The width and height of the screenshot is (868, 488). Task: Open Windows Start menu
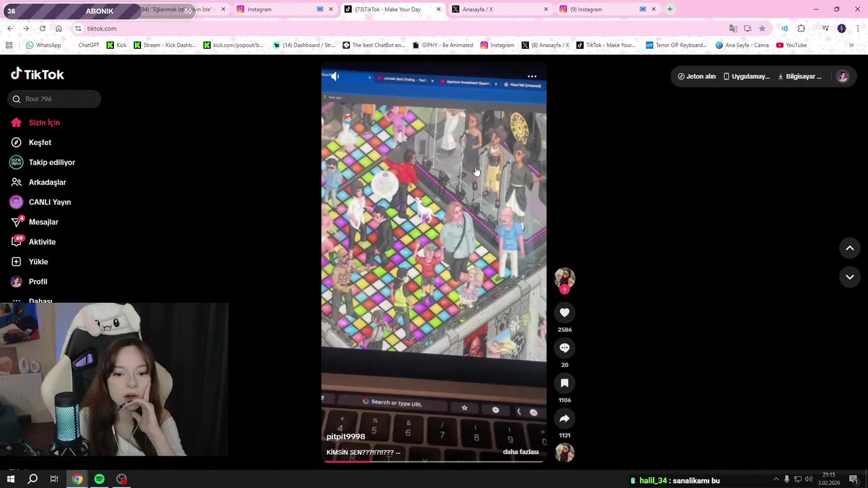[x=11, y=479]
